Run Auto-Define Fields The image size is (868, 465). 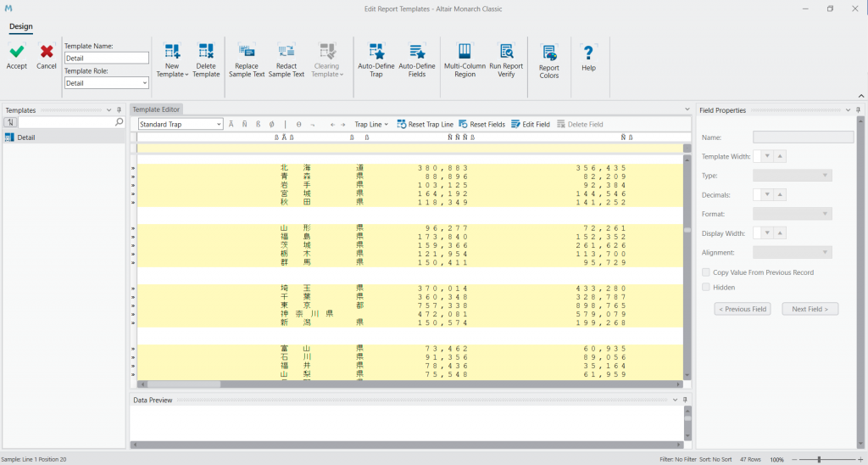pyautogui.click(x=416, y=60)
